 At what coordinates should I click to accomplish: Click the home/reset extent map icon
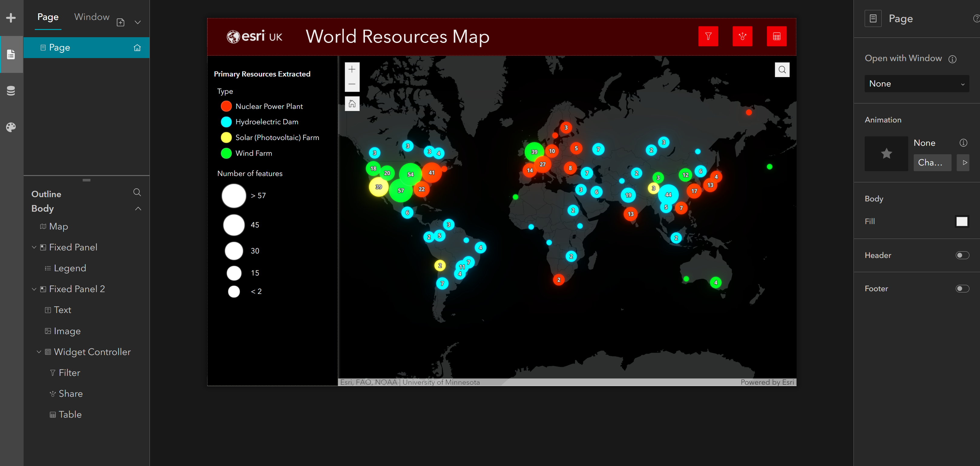(x=351, y=104)
